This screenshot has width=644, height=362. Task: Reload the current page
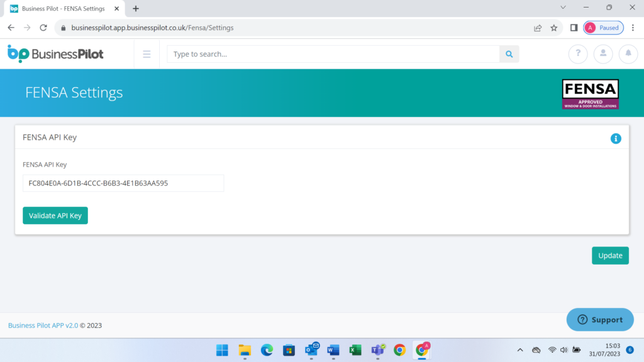[x=43, y=28]
